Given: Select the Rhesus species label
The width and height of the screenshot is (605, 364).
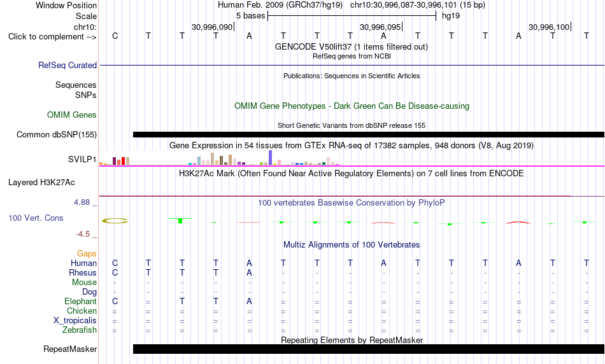Looking at the screenshot, I should pyautogui.click(x=83, y=272).
